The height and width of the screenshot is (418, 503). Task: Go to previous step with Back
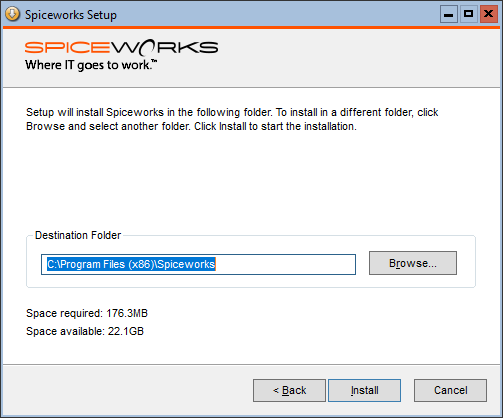(x=289, y=390)
